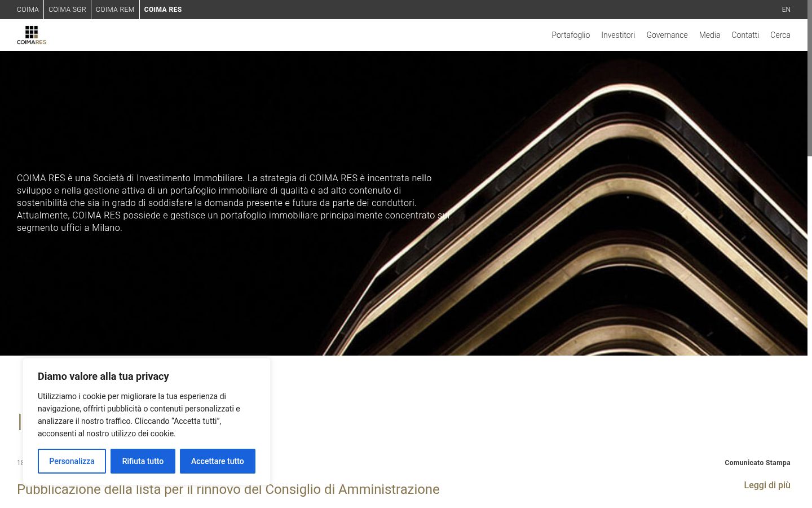Click the COIMA RES logo icon
Viewport: 812px width, 508px height.
pos(32,35)
